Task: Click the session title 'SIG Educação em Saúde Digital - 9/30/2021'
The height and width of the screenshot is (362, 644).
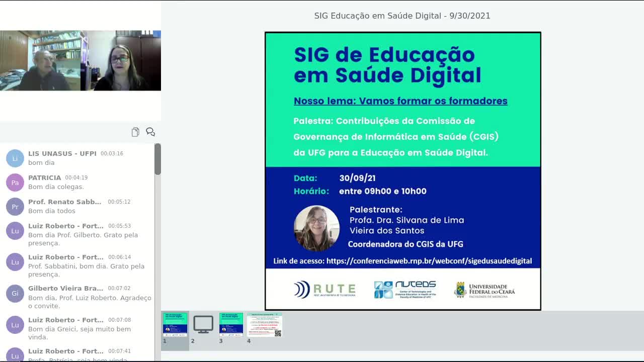Action: click(402, 16)
